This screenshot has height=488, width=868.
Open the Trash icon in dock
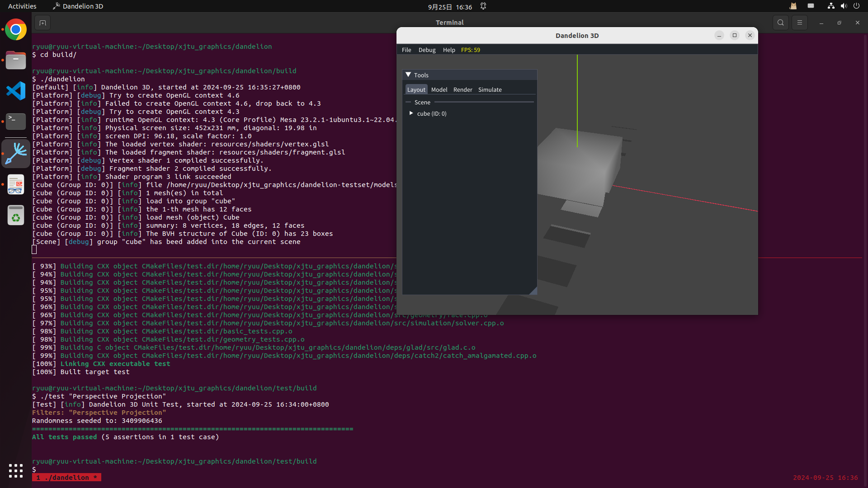(x=16, y=216)
